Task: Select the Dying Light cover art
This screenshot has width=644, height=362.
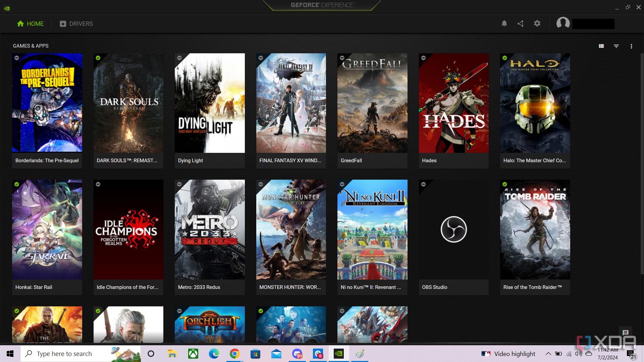Action: tap(210, 103)
